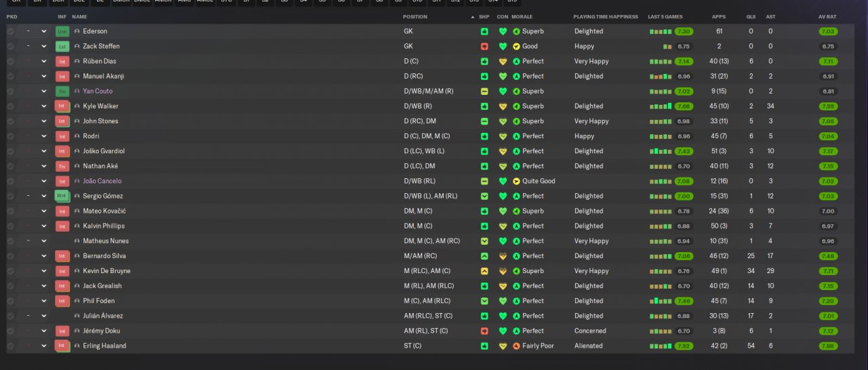This screenshot has height=370, width=868.
Task: Open Yan Couto's player name link
Action: tap(98, 91)
